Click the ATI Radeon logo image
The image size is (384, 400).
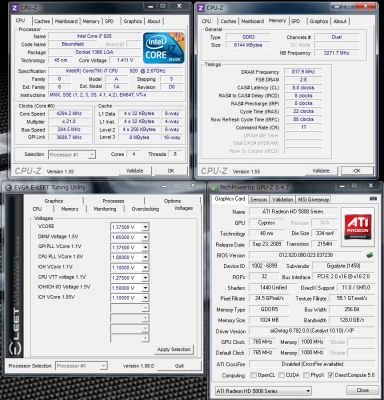click(358, 227)
